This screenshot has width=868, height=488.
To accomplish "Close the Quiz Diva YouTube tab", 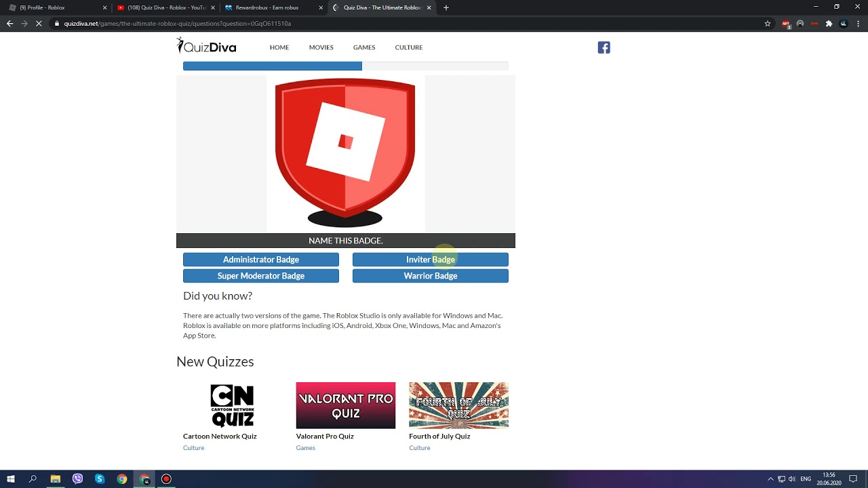I will tap(212, 7).
